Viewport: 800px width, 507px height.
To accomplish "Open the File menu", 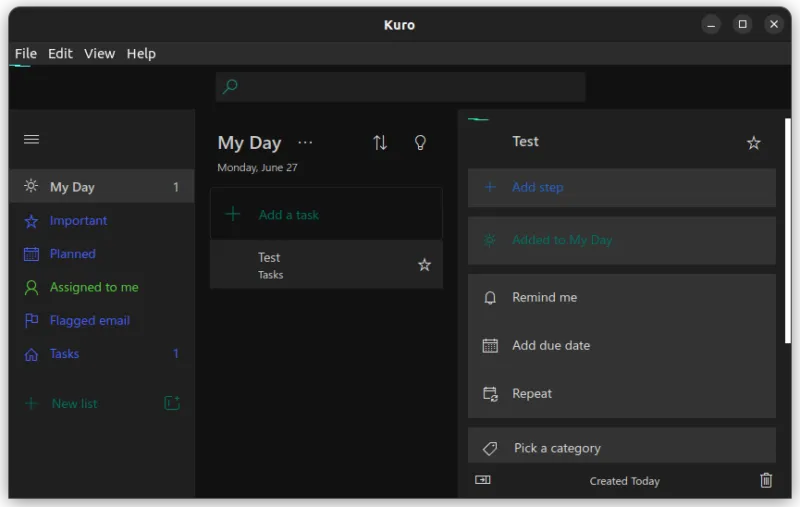I will click(x=26, y=53).
